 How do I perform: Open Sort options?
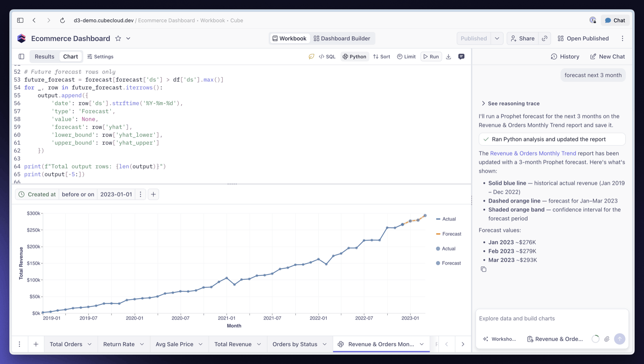tap(382, 56)
